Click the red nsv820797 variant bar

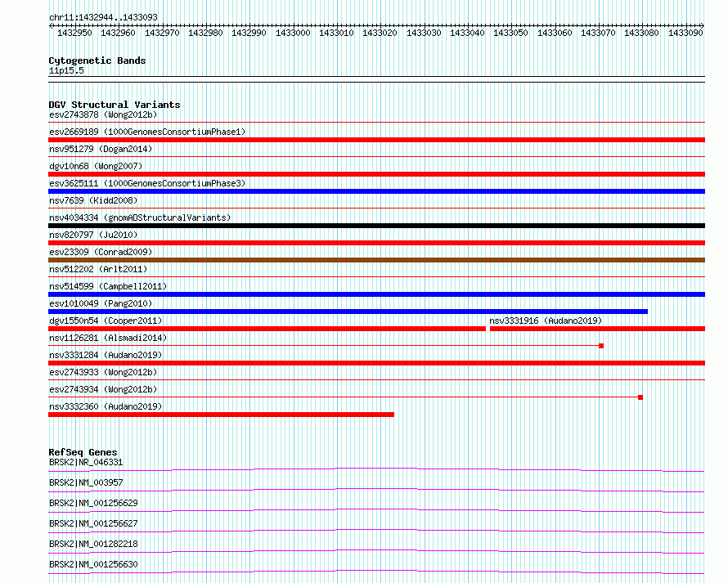[x=376, y=243]
